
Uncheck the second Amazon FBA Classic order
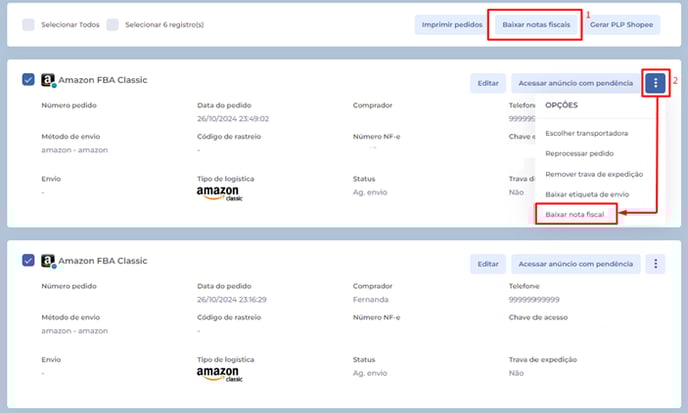(x=28, y=261)
